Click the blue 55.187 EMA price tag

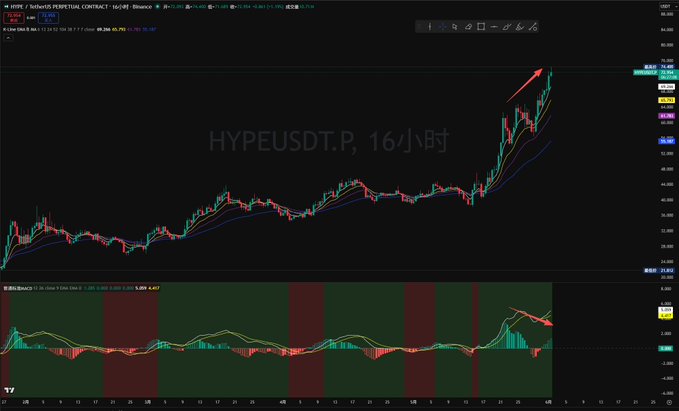click(x=666, y=141)
